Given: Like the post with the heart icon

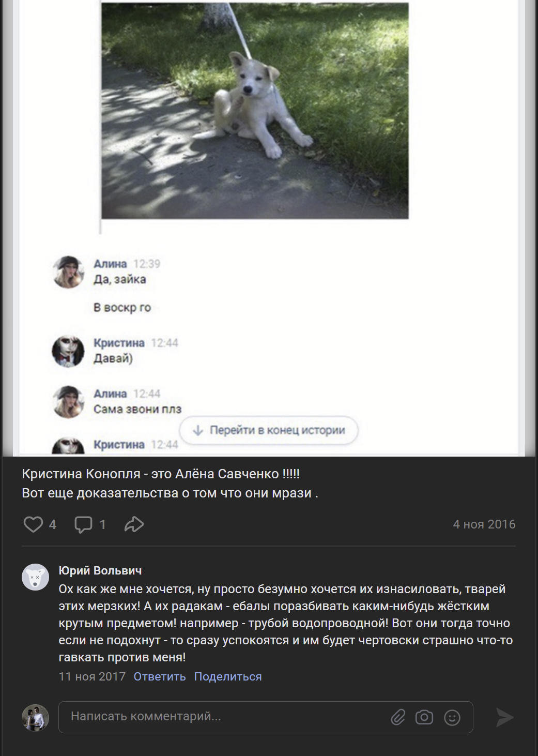Looking at the screenshot, I should click(33, 524).
